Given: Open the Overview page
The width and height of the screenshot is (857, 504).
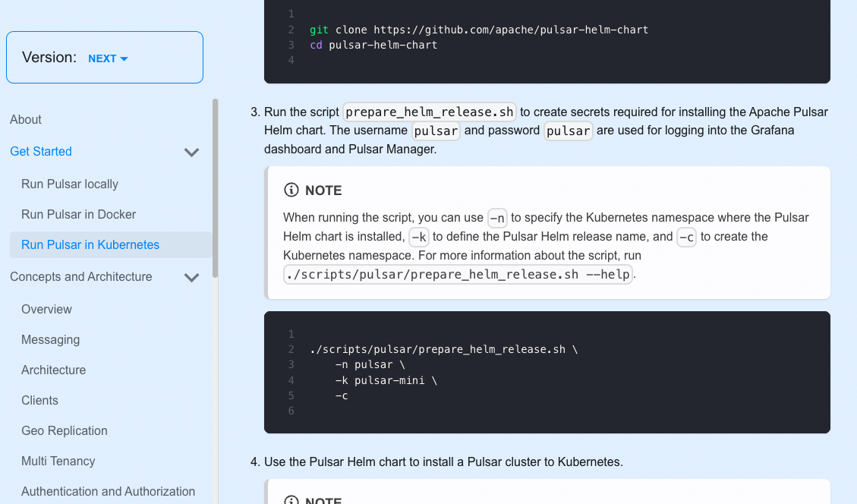Looking at the screenshot, I should pyautogui.click(x=46, y=310).
